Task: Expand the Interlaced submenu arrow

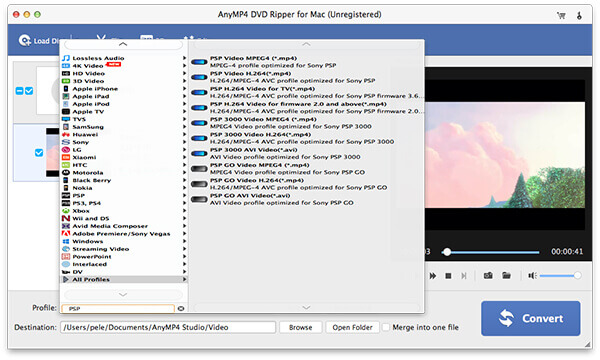Action: click(184, 264)
